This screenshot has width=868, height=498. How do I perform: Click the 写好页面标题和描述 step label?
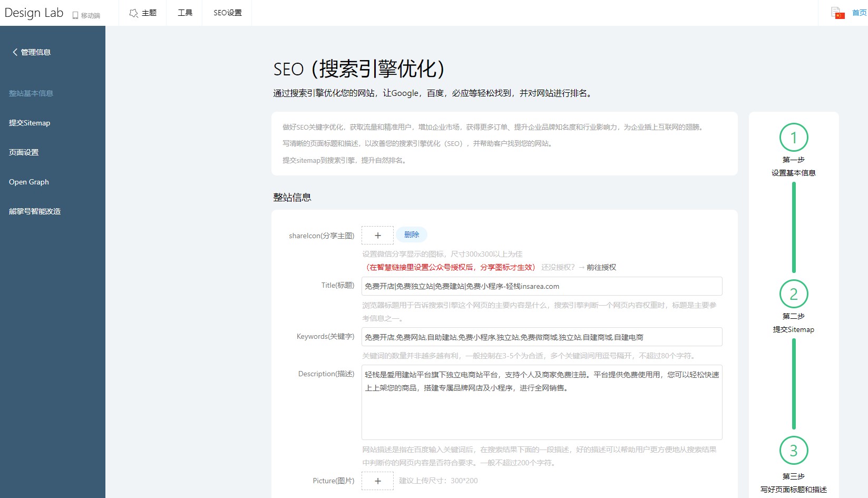tap(794, 490)
